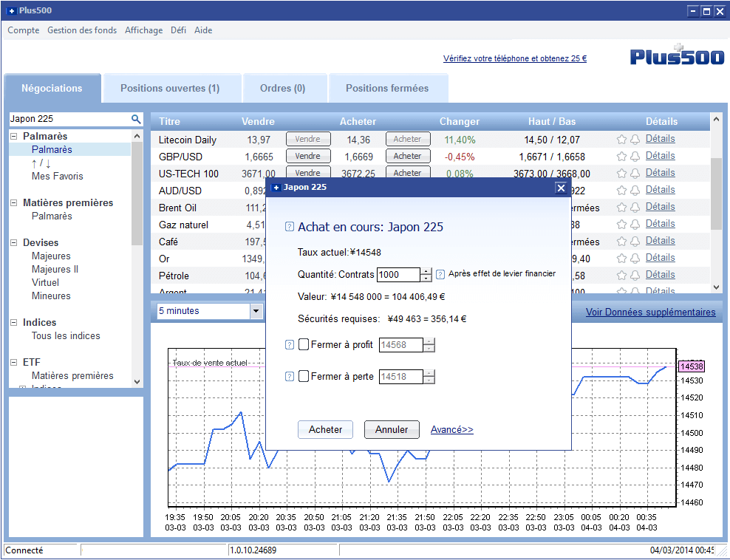Open the Compte menu

[x=24, y=30]
